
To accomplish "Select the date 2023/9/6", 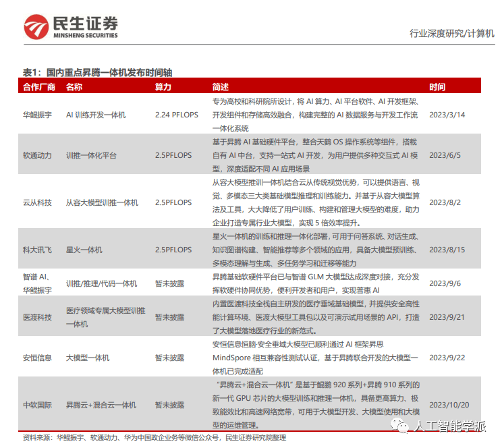I will (445, 283).
